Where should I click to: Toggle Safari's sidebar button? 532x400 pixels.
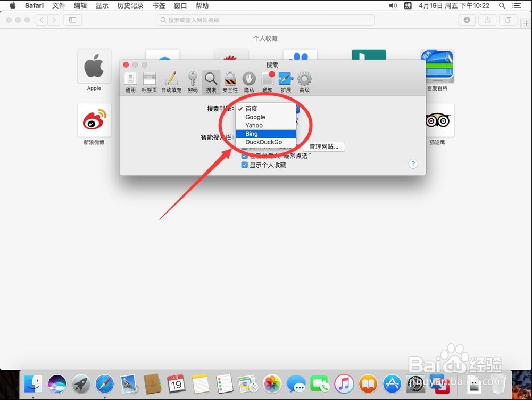click(x=72, y=20)
